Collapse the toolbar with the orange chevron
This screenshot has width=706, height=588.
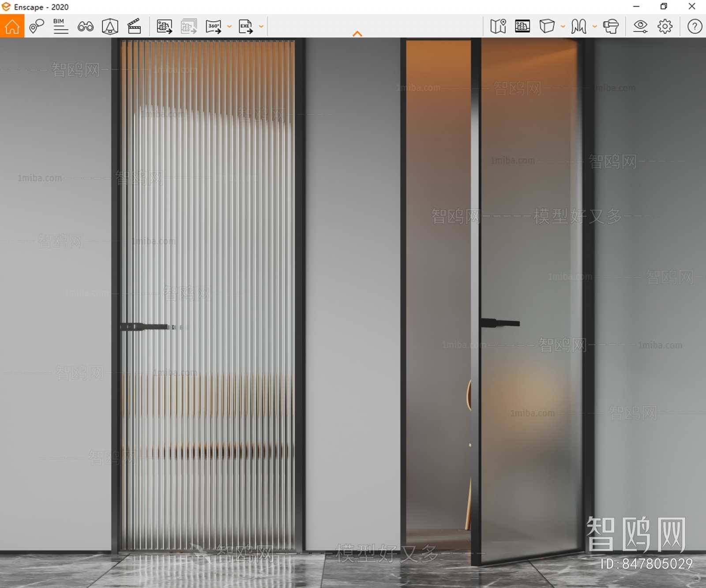click(357, 34)
